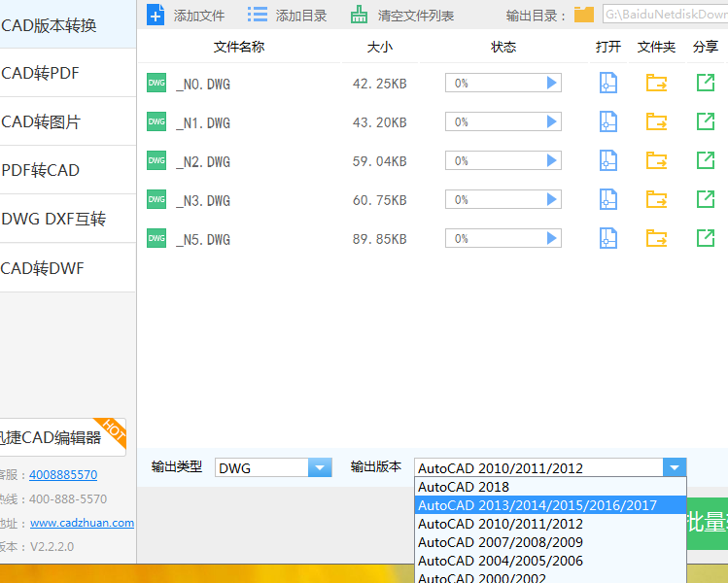Click the Add Directory list icon

click(258, 15)
